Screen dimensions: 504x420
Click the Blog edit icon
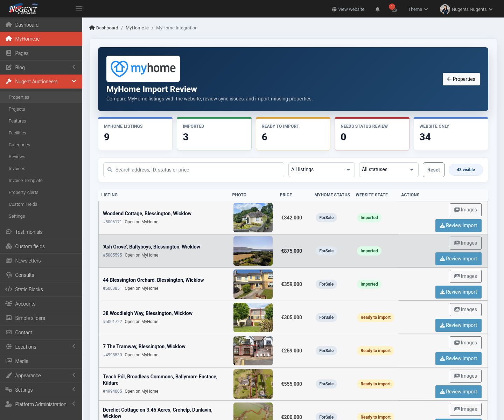click(x=9, y=68)
